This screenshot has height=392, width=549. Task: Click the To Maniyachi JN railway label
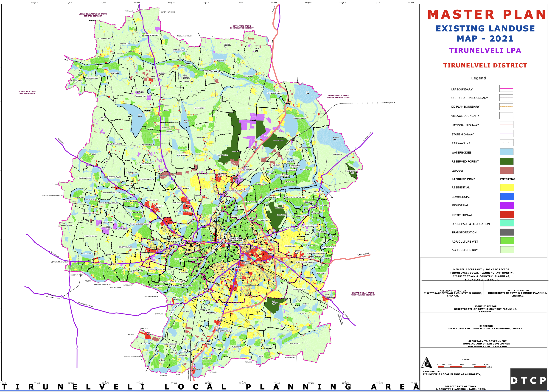point(389,103)
